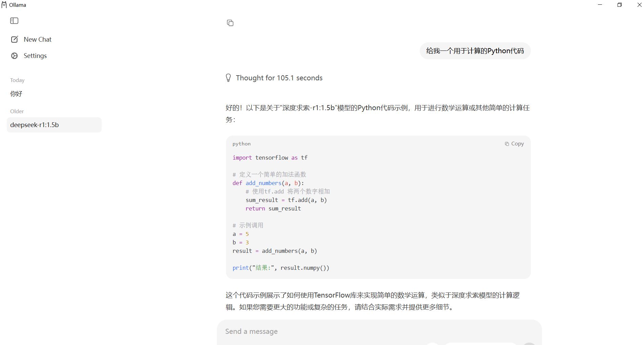Select the deepseek-r1:1.5b chat
Screen dimensions: 644x345
pyautogui.click(x=54, y=125)
